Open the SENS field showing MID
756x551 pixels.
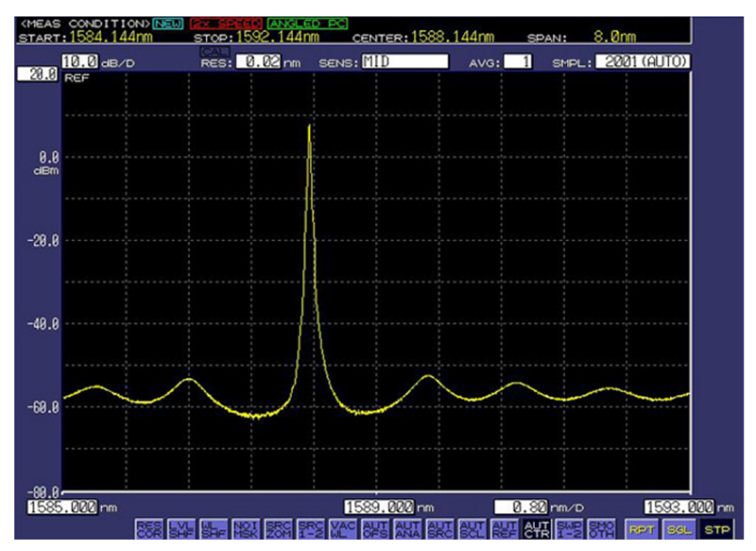click(404, 61)
